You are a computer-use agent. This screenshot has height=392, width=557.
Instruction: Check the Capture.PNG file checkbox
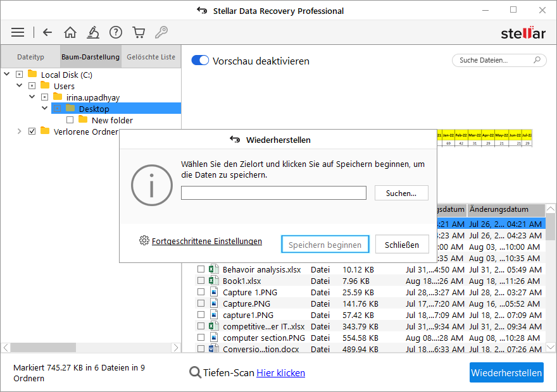tap(201, 303)
